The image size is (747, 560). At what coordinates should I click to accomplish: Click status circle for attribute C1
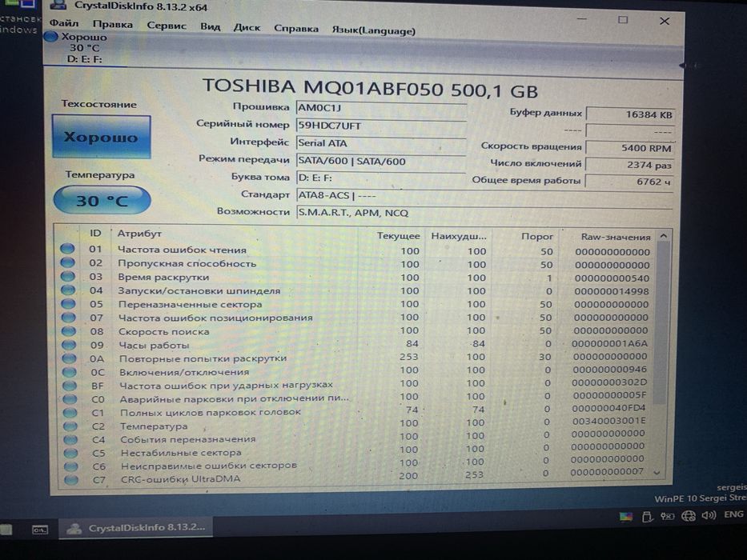[x=70, y=412]
